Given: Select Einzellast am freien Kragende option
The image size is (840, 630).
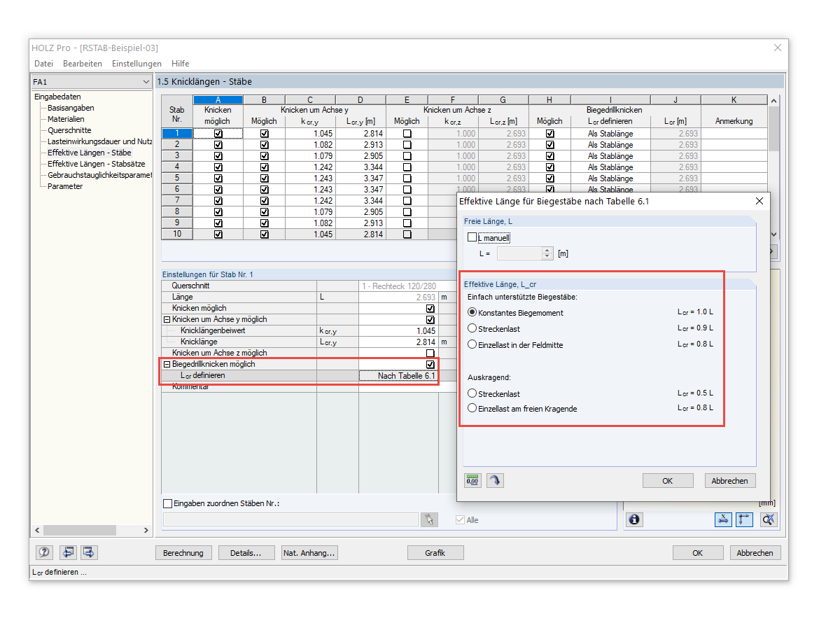Looking at the screenshot, I should coord(472,408).
